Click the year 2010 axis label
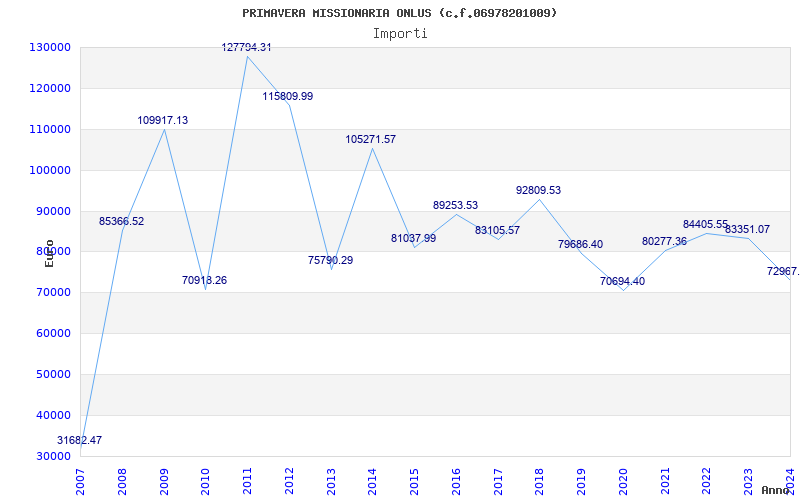Image resolution: width=800 pixels, height=500 pixels. (x=206, y=482)
